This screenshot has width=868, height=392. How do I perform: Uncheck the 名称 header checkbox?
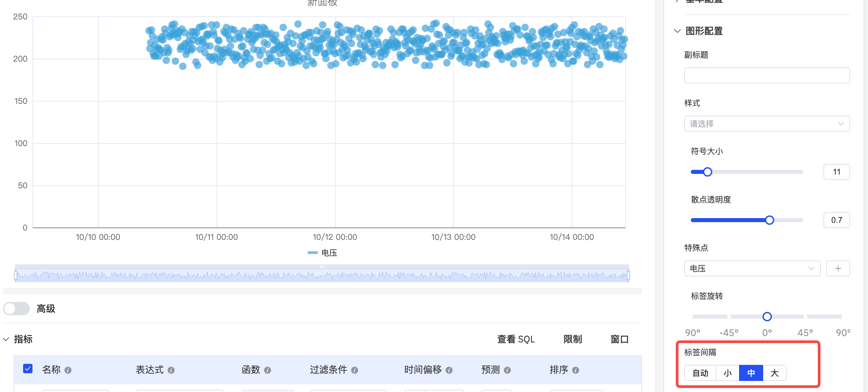pos(28,369)
